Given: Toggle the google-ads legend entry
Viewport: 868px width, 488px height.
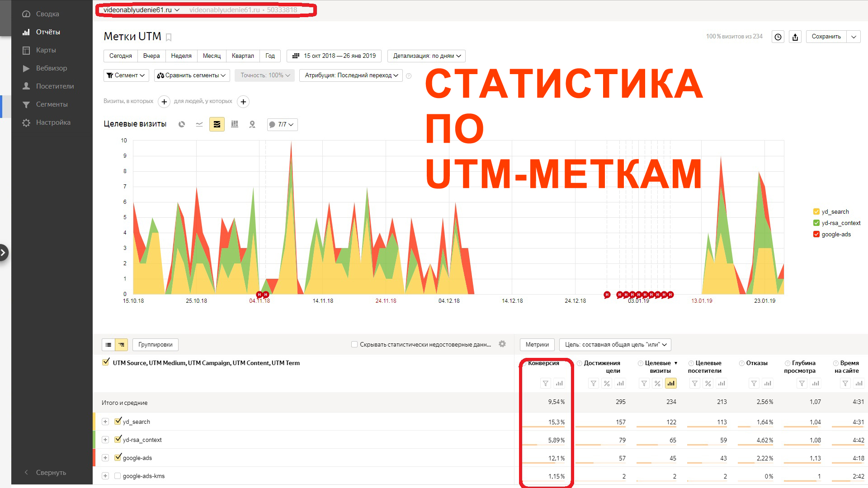Looking at the screenshot, I should pos(832,234).
